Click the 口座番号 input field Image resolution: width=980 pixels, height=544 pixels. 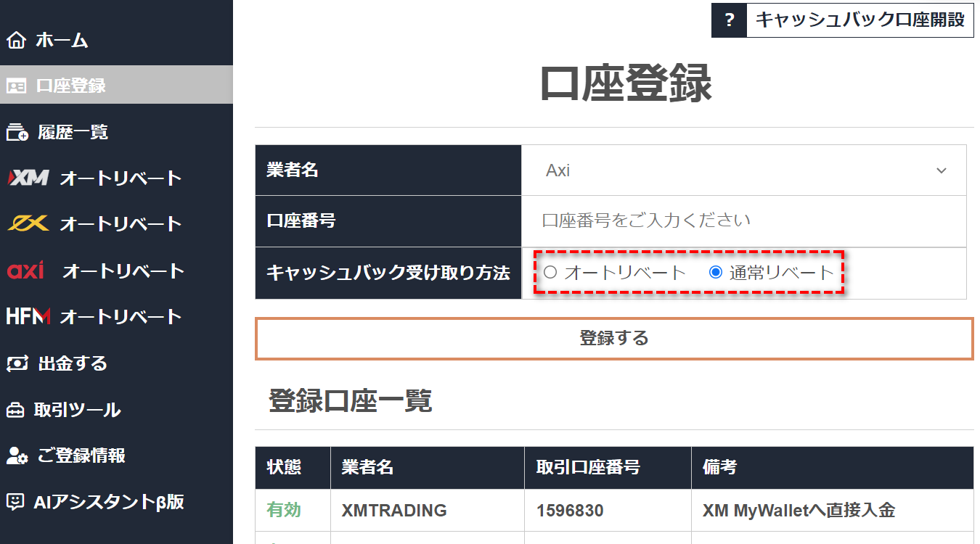[744, 221]
